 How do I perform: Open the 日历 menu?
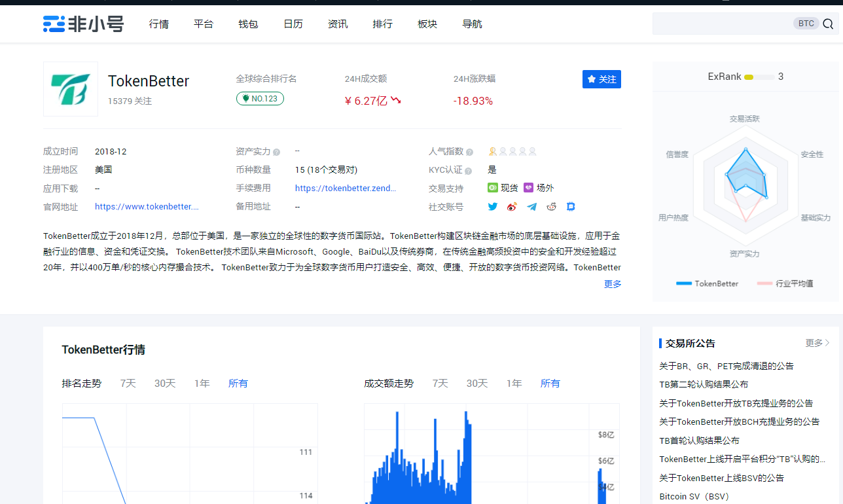click(x=293, y=24)
